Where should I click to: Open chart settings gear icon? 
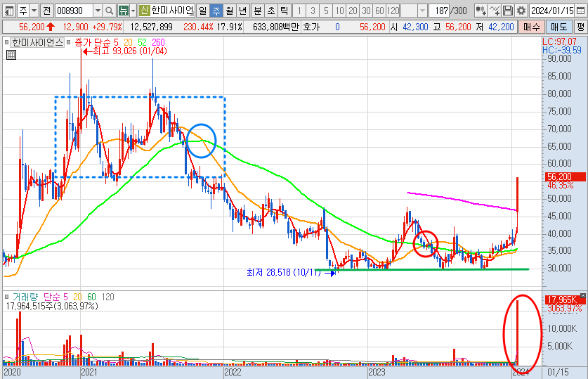[521, 11]
